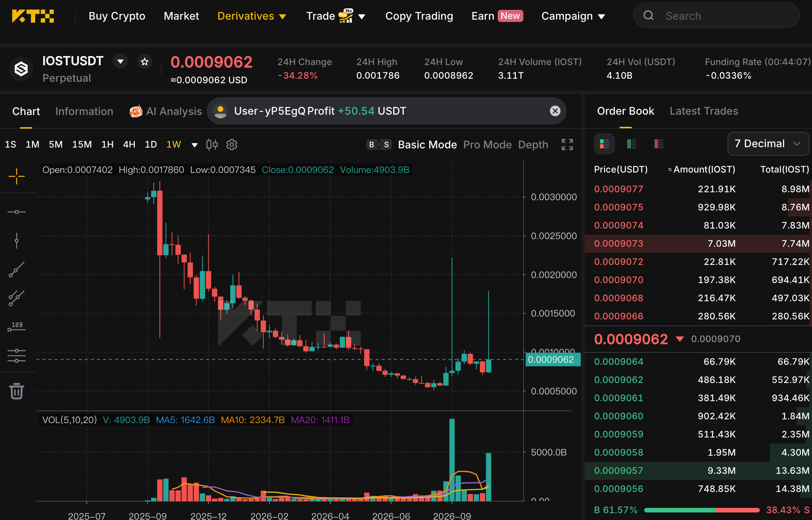Open the Earn page
This screenshot has height=520, width=812.
497,16
